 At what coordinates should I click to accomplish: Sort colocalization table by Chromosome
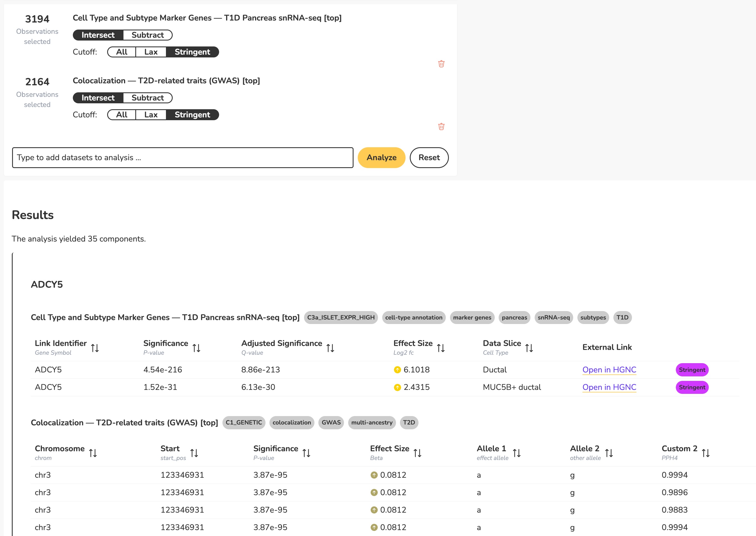pyautogui.click(x=93, y=453)
